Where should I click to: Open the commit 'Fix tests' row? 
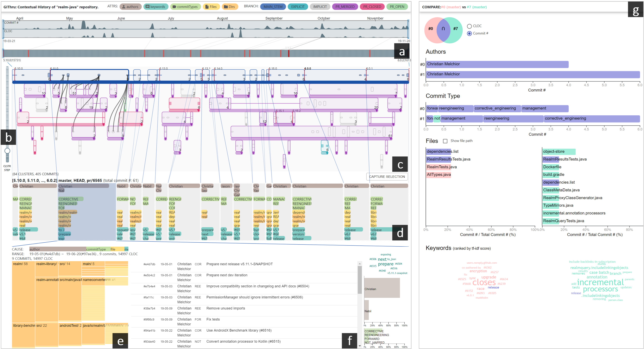point(213,320)
